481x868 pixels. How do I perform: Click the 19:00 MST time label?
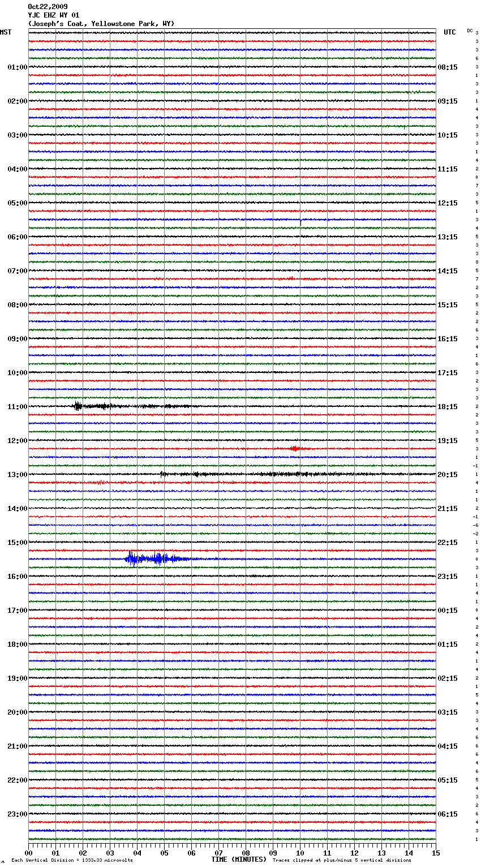coord(18,678)
